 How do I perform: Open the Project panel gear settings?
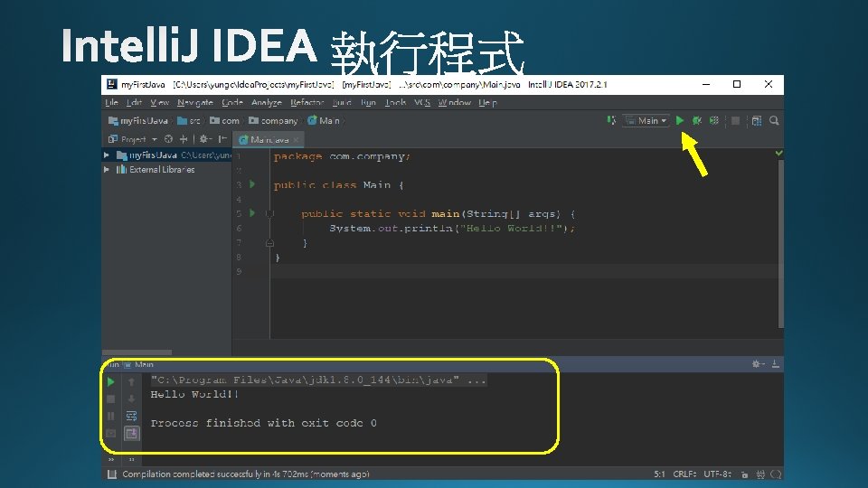click(x=205, y=139)
